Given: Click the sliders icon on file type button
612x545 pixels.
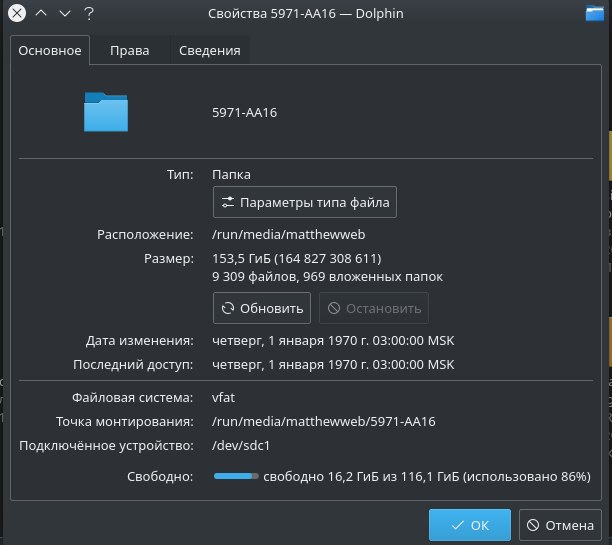Looking at the screenshot, I should coord(228,202).
